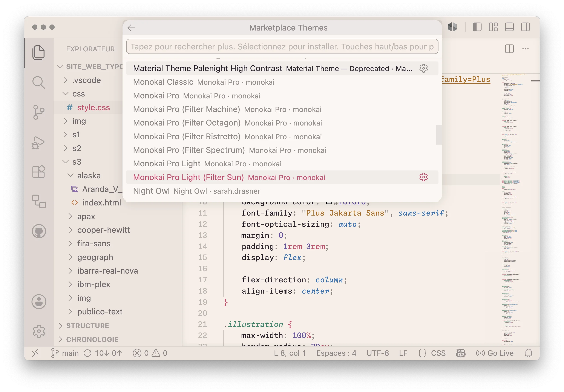
Task: Open the Explorer view in activity bar
Action: tap(38, 52)
